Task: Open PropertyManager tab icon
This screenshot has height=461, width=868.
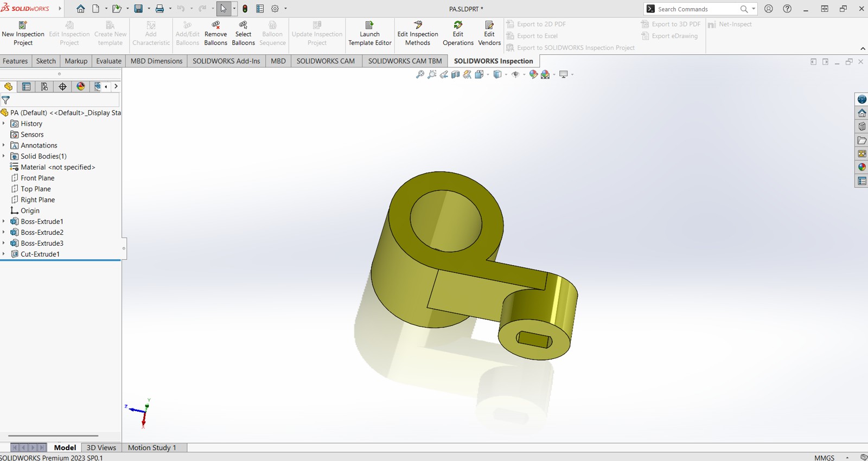Action: (26, 87)
